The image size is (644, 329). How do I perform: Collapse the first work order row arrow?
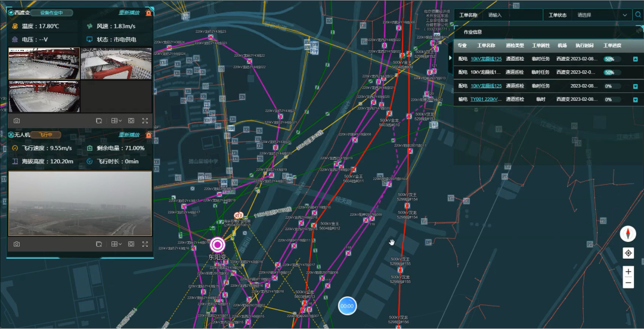pyautogui.click(x=635, y=59)
